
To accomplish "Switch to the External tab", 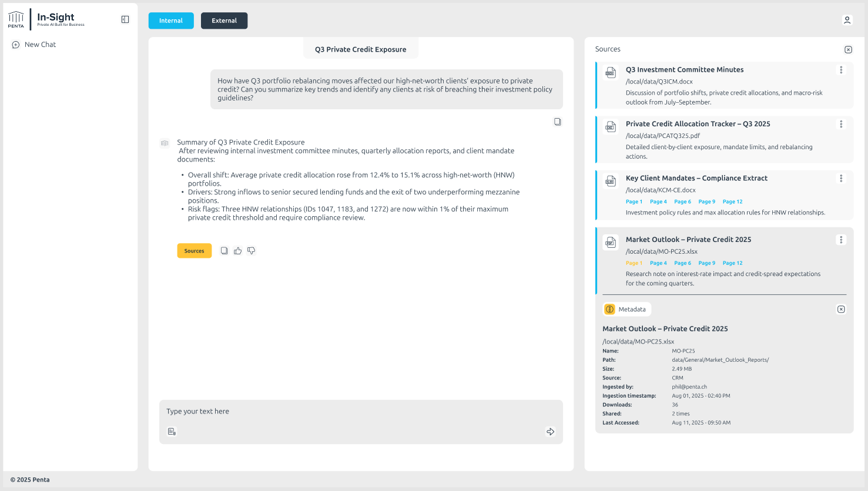I will 224,21.
